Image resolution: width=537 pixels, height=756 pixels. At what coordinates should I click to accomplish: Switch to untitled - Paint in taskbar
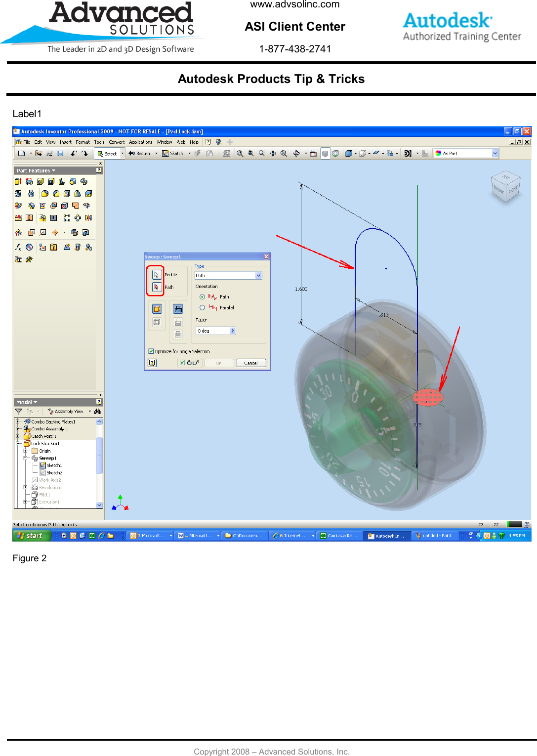click(434, 536)
